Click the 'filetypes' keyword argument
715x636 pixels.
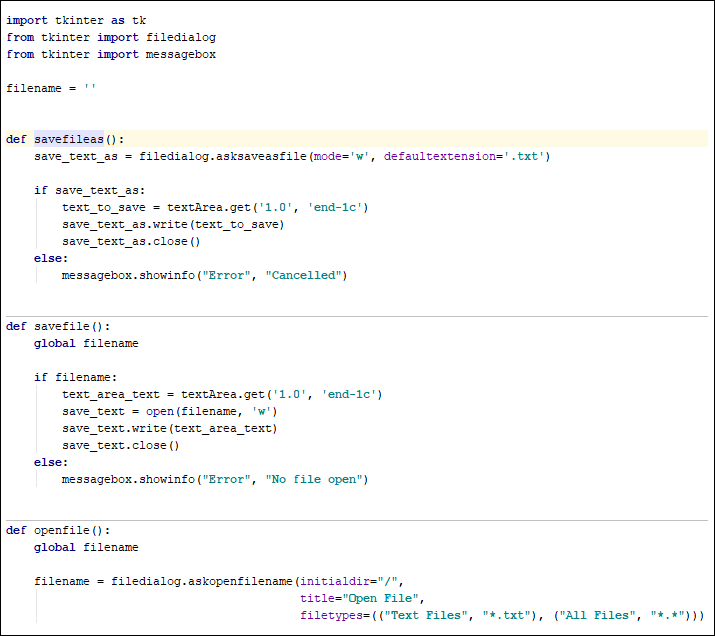tap(332, 615)
